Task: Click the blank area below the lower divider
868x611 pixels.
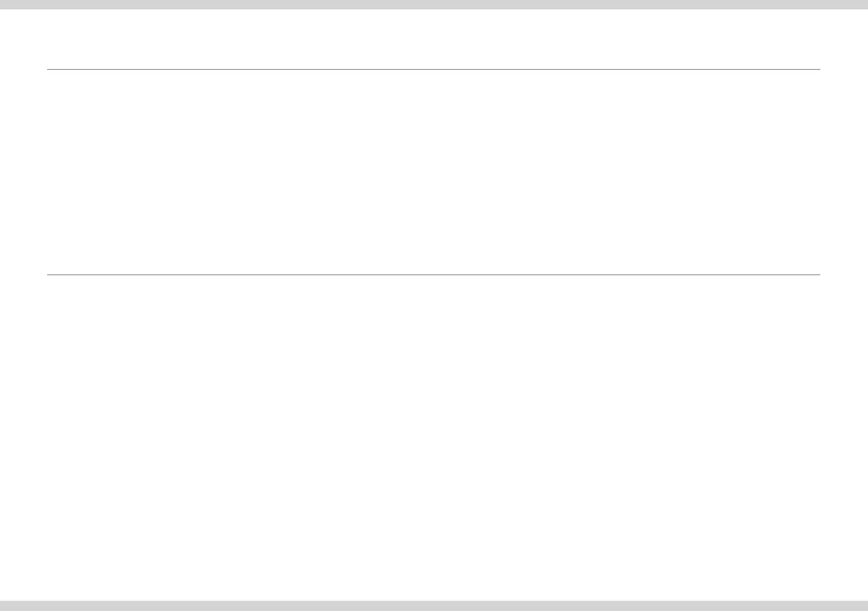Action: point(434,438)
